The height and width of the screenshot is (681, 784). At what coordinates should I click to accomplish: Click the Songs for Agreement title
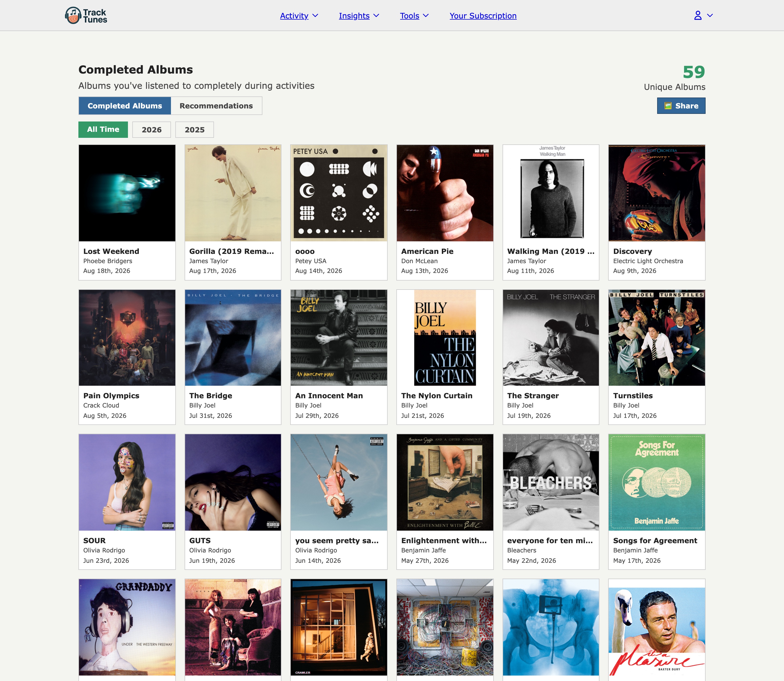click(x=655, y=540)
